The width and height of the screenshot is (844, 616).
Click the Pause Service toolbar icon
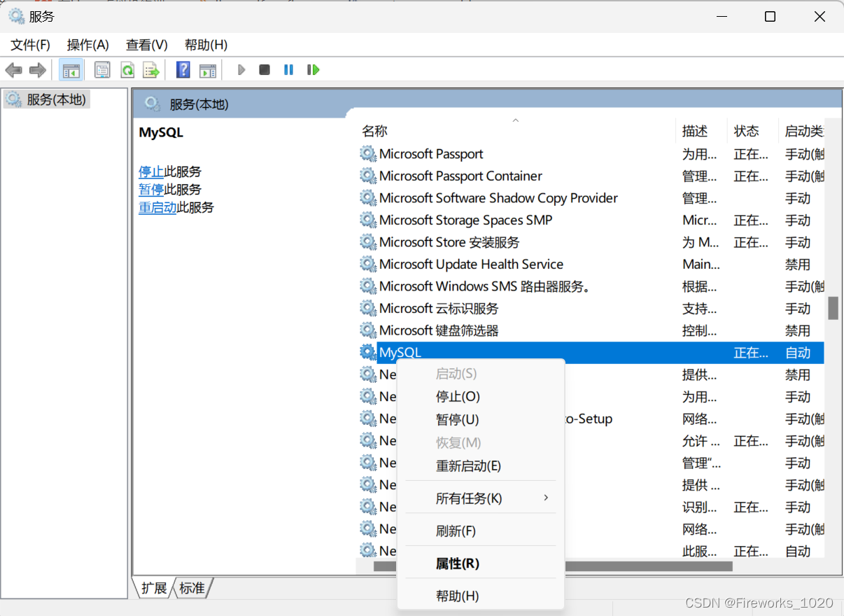(288, 69)
